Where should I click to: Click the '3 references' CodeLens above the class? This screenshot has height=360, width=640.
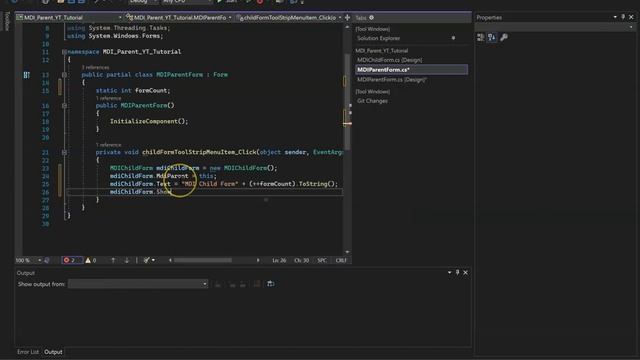[95, 67]
